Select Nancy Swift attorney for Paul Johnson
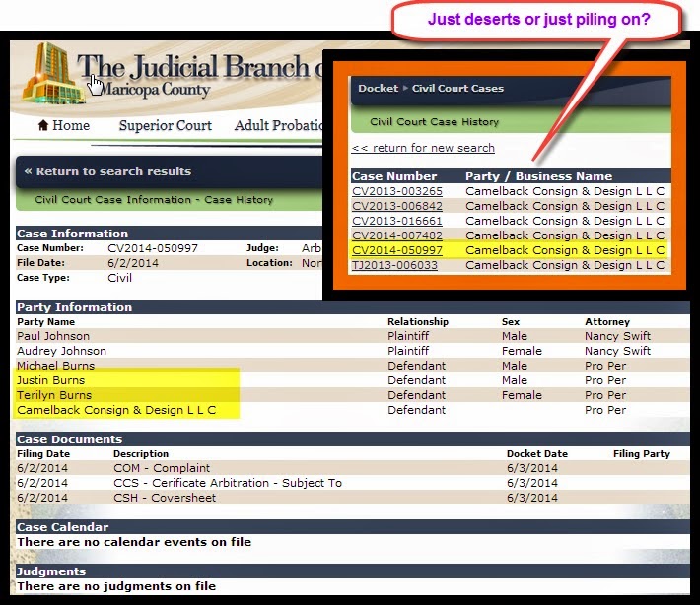 (x=617, y=336)
